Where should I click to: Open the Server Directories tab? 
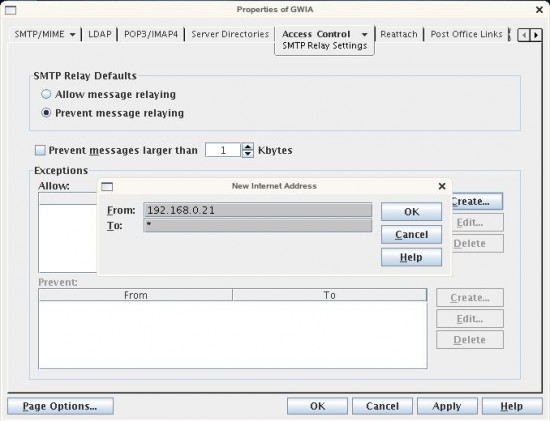230,34
